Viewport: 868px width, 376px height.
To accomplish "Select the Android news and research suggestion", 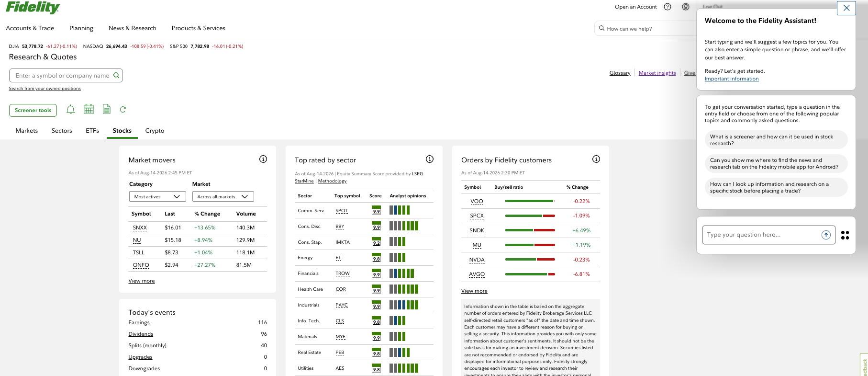I will coord(776,163).
